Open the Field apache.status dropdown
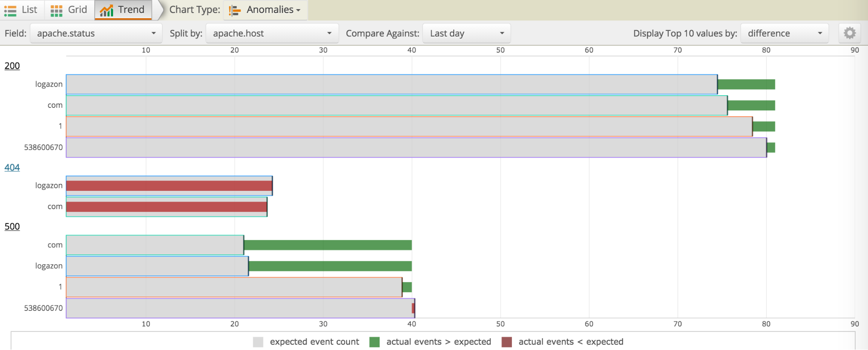The width and height of the screenshot is (868, 350). click(96, 33)
